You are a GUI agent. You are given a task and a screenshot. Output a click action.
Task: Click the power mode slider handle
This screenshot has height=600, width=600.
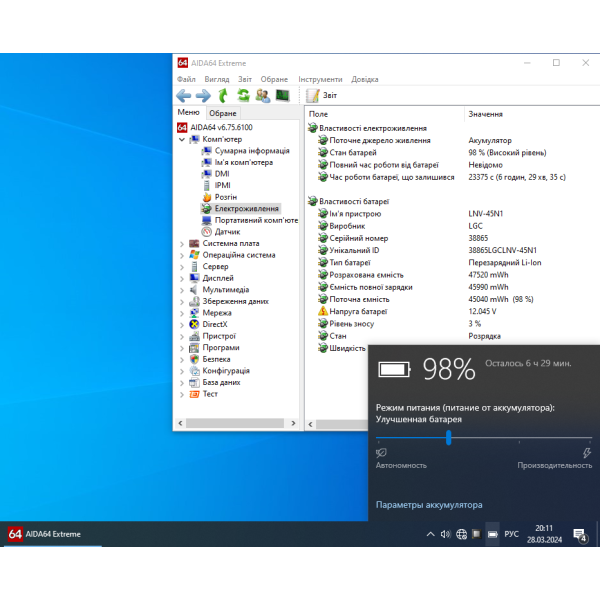(x=448, y=437)
